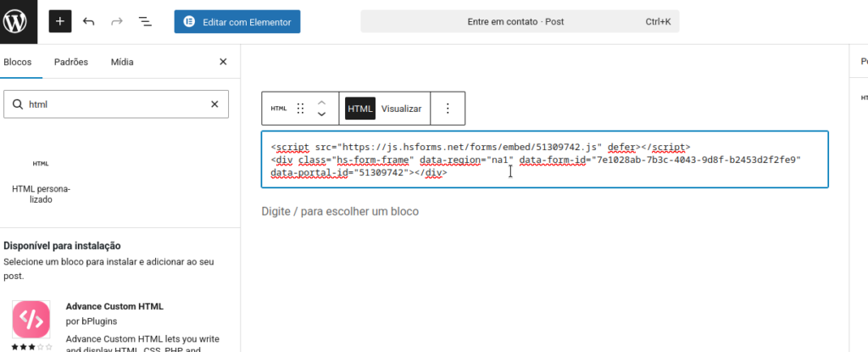Close the block inserter panel
Viewport: 868px width, 352px height.
click(x=223, y=62)
